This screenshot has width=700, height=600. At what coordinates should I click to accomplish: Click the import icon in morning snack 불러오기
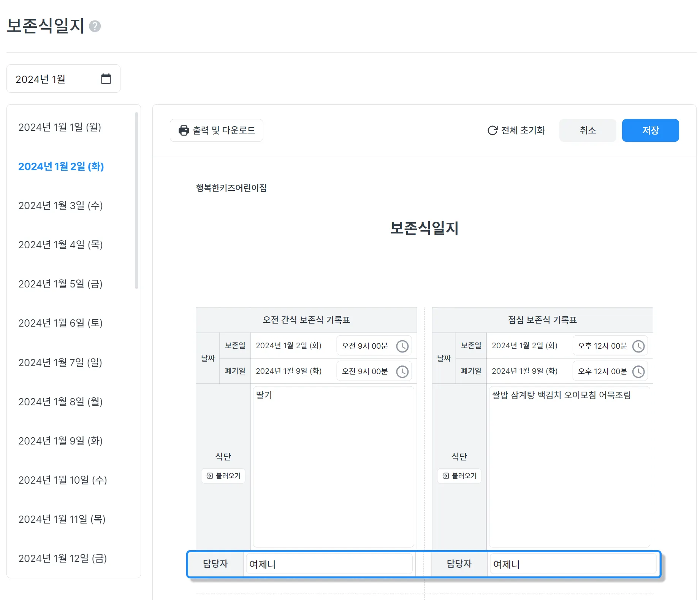point(210,476)
